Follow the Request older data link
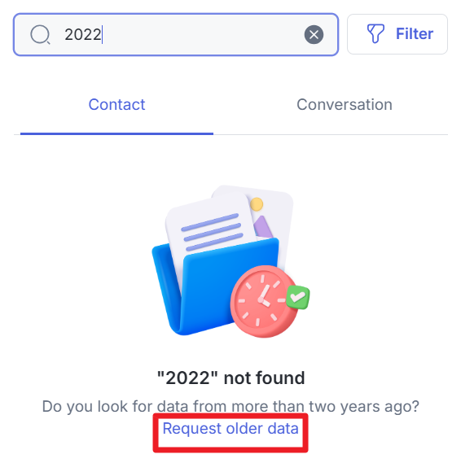This screenshot has width=461, height=476. [230, 429]
